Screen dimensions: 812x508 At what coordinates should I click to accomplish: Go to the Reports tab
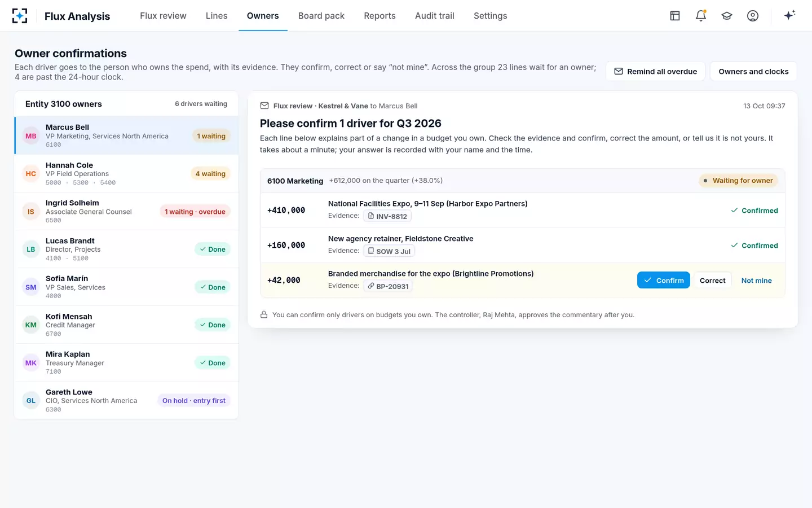[379, 16]
